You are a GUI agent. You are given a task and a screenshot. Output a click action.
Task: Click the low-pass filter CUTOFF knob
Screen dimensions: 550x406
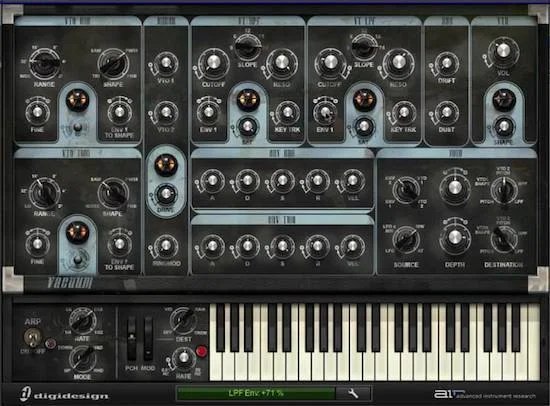point(330,63)
